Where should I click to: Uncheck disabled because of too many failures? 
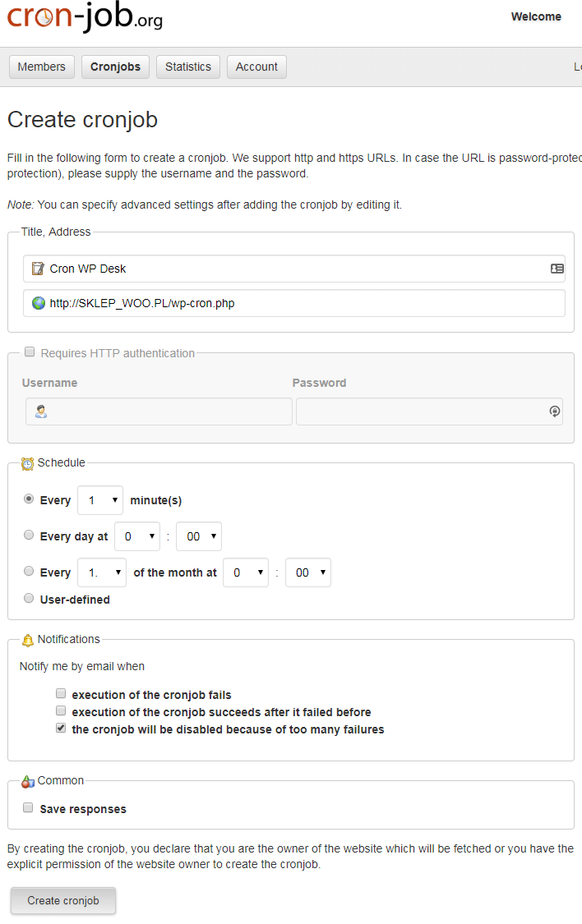point(61,728)
